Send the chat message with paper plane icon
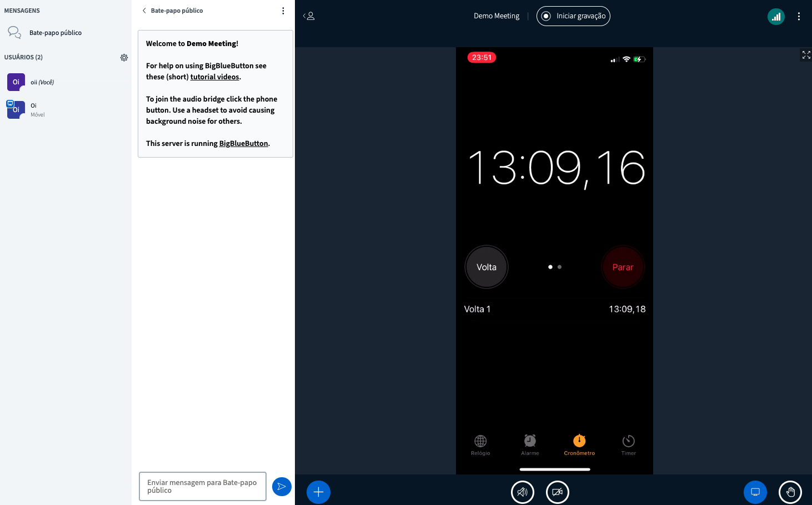The image size is (812, 505). (x=282, y=487)
